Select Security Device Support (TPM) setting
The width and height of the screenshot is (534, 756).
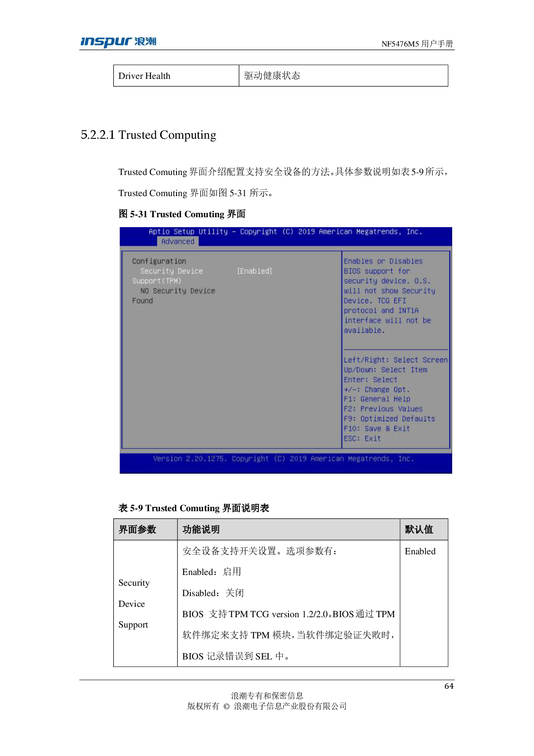point(171,272)
